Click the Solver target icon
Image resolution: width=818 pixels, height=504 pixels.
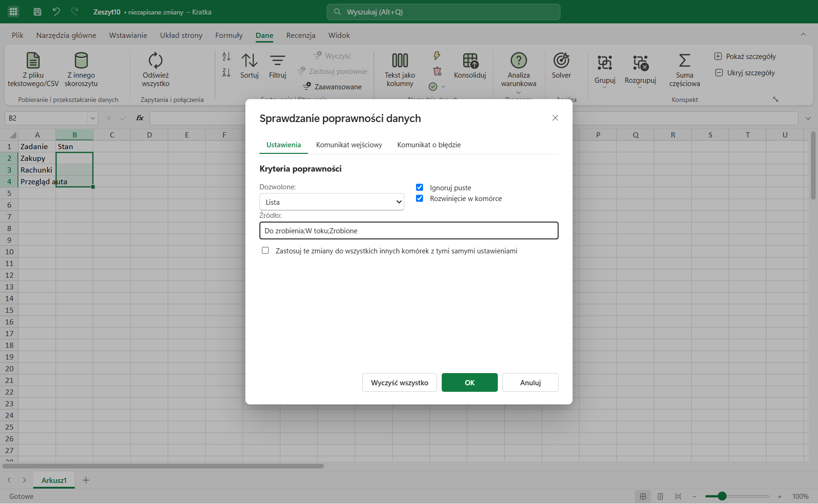point(561,60)
